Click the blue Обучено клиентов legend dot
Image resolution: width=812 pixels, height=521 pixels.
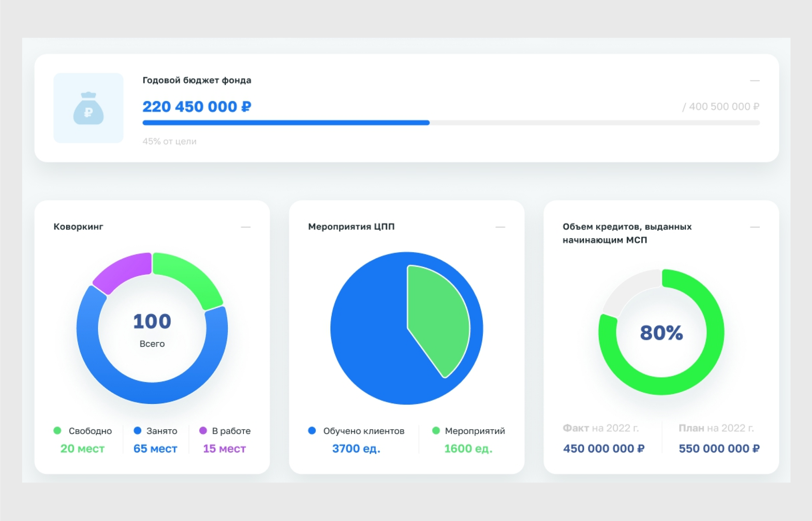[x=312, y=431]
